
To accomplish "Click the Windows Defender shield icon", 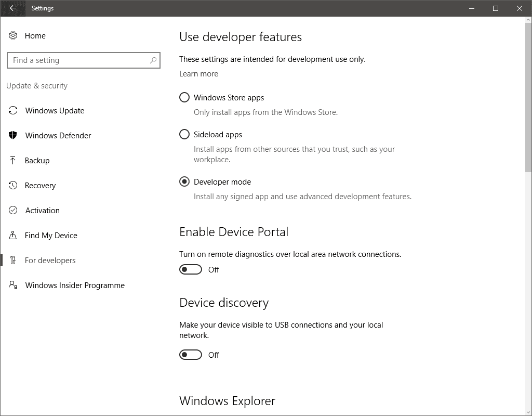I will coord(13,136).
